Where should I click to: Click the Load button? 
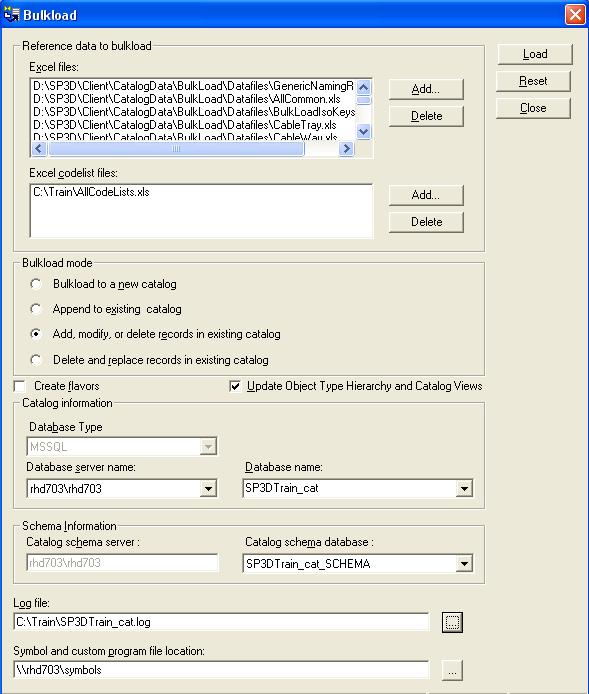(x=535, y=54)
